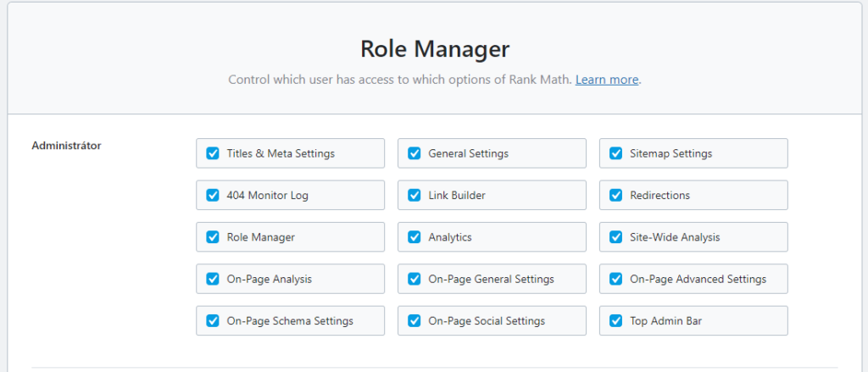Disable Site-Wide Analysis access

click(616, 237)
